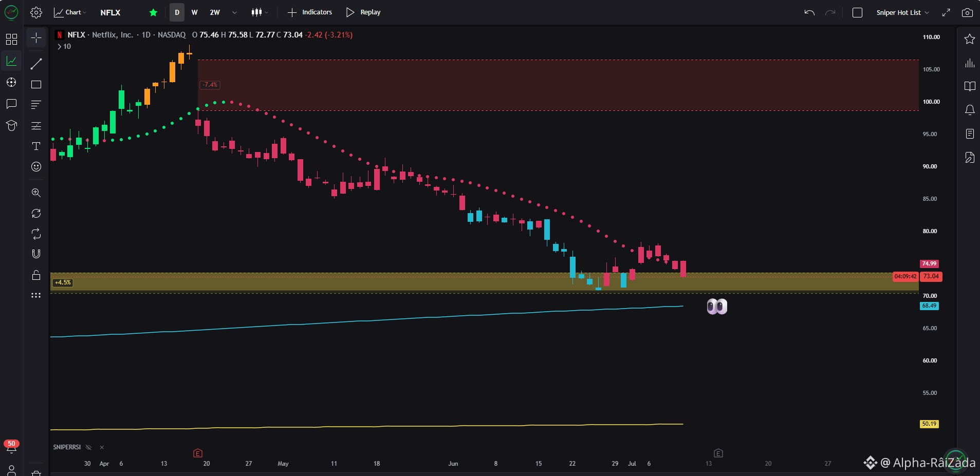
Task: Expand the timeframe list chevron
Action: click(x=234, y=12)
